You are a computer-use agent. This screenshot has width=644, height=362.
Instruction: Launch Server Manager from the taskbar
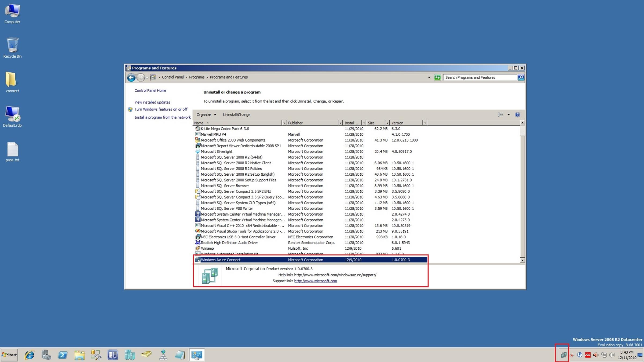click(46, 355)
